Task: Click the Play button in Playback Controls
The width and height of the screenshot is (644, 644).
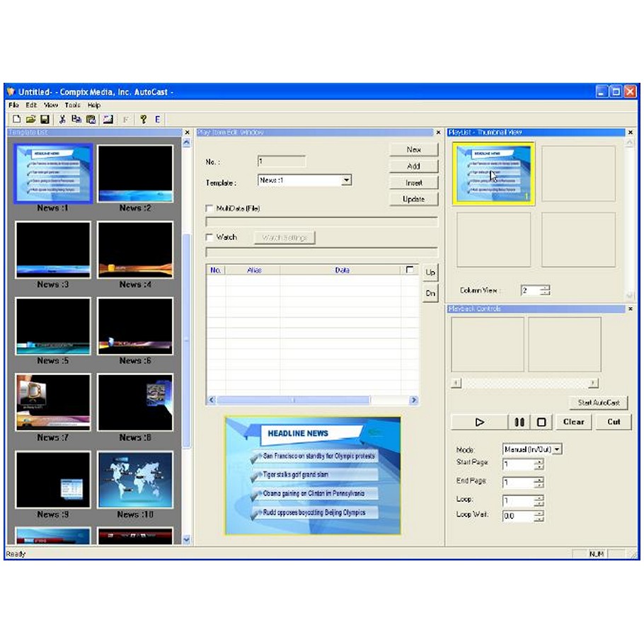Action: pyautogui.click(x=479, y=422)
